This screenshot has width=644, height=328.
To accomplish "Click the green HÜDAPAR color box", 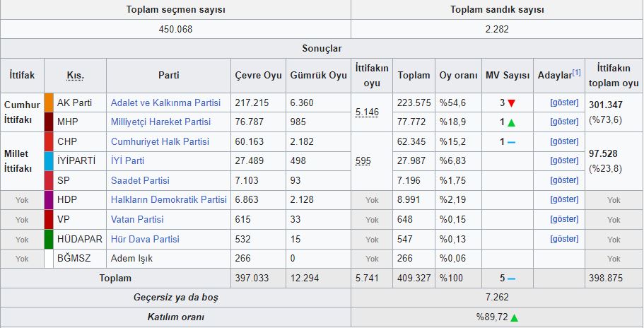I will tap(49, 239).
